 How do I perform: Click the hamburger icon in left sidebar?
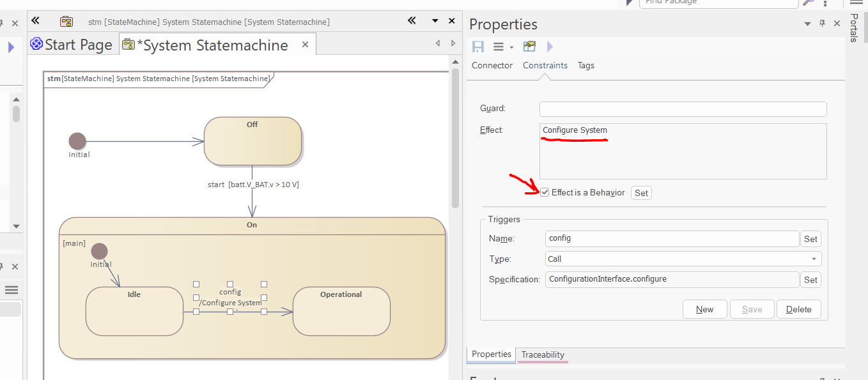click(x=11, y=290)
